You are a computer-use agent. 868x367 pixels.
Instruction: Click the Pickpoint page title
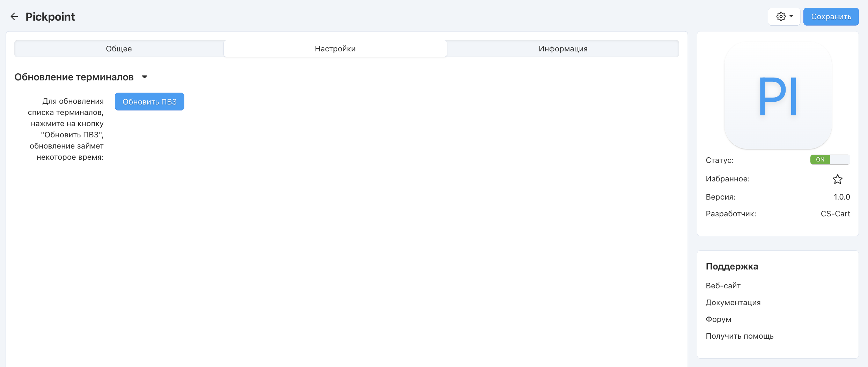coord(50,16)
